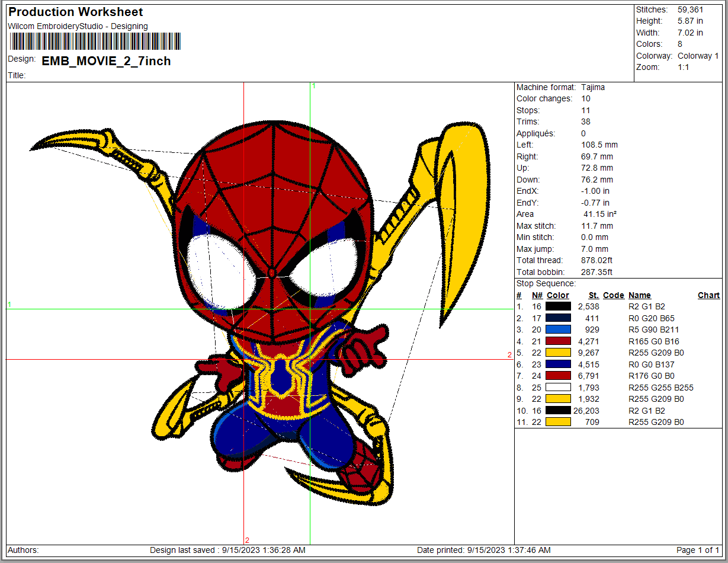Pick the red swatch for stop 7

(x=558, y=376)
